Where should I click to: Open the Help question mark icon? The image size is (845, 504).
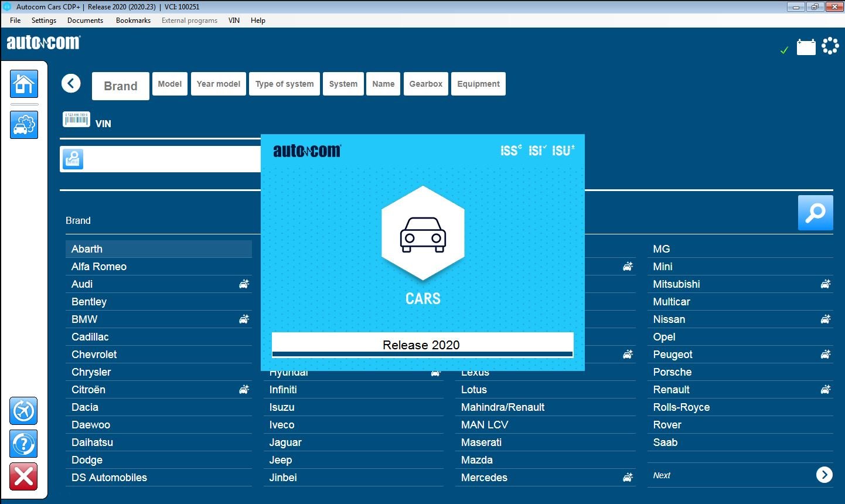23,444
